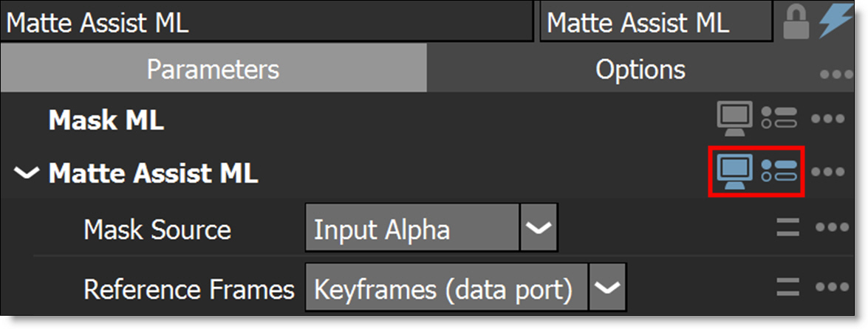
Task: Switch to the Options tab
Action: (x=640, y=69)
